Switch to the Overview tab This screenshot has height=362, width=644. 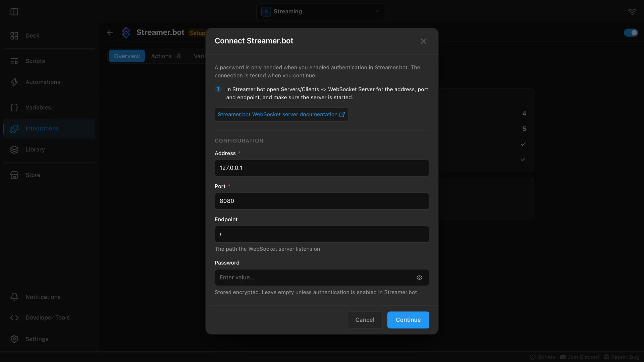click(x=127, y=56)
